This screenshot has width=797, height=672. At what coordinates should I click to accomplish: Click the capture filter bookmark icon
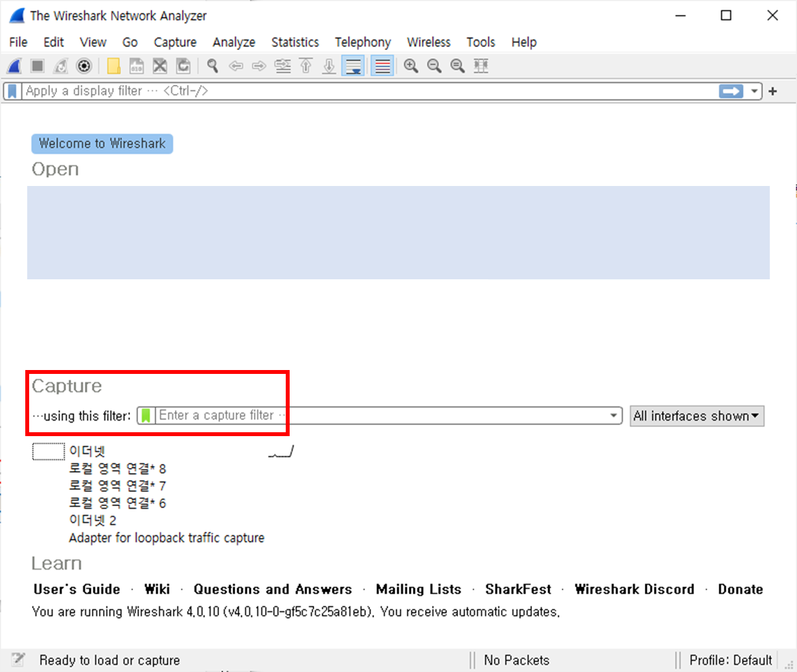point(146,415)
